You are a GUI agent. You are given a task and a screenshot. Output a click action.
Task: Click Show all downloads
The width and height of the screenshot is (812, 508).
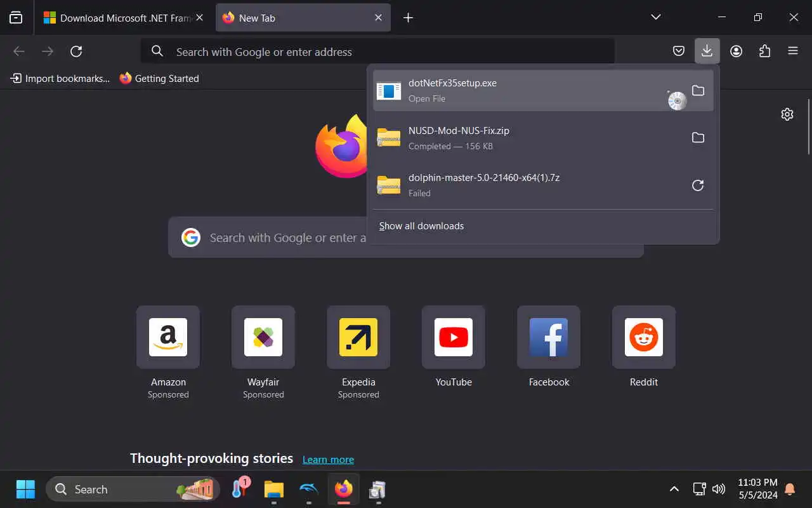pos(421,226)
